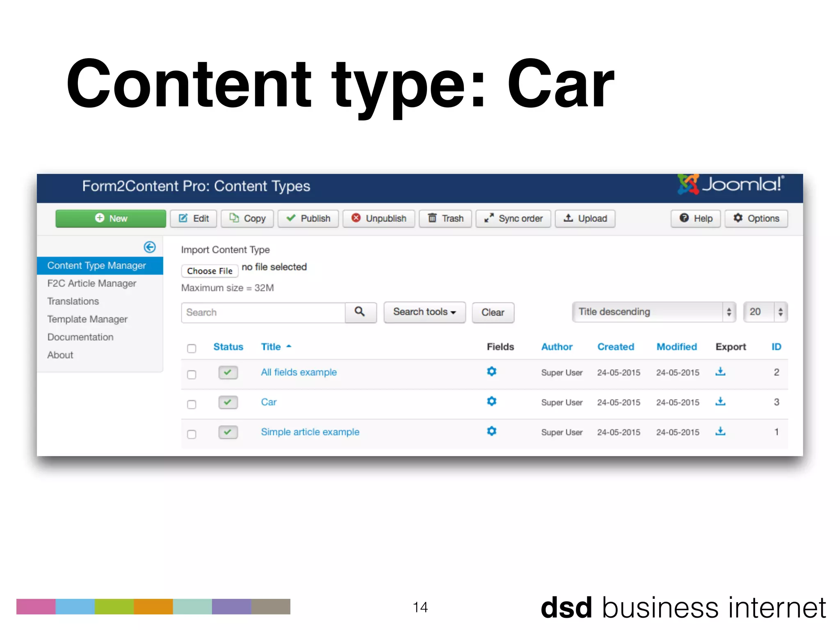This screenshot has width=840, height=630.
Task: Sort by Modified column
Action: (x=677, y=347)
